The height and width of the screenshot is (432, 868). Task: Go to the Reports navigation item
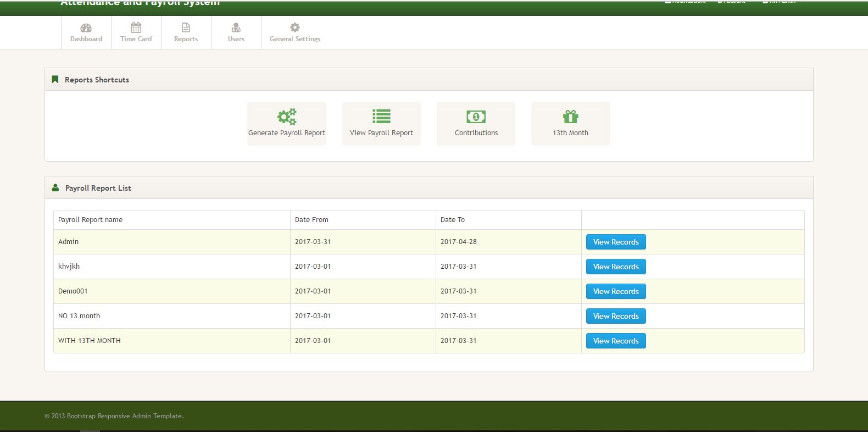186,32
